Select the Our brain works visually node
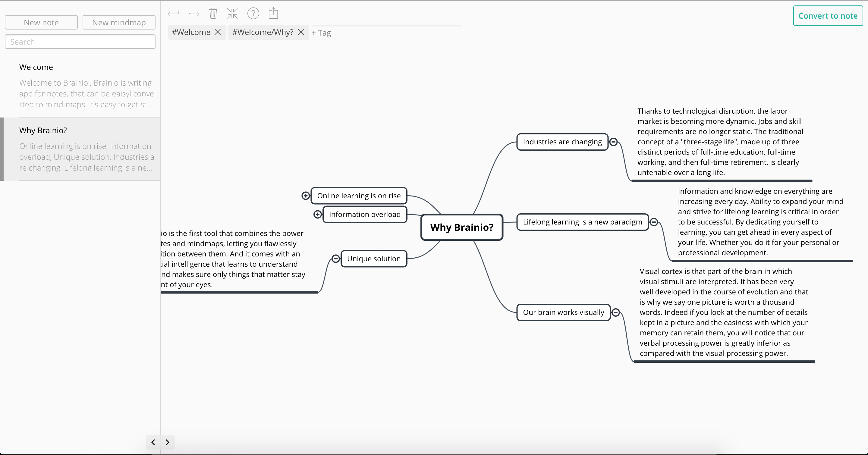868x455 pixels. (563, 312)
